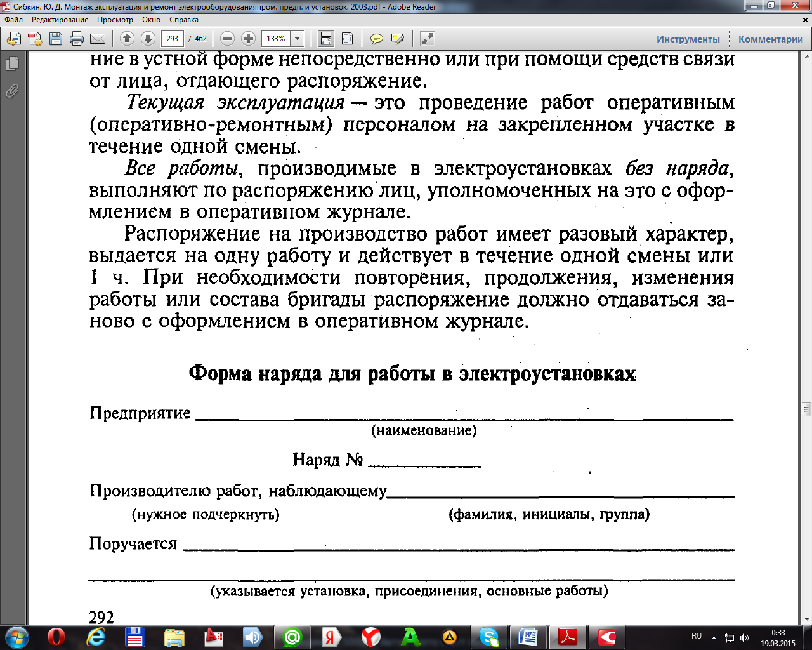Open the Файл menu
Viewport: 812px width, 650px height.
[x=13, y=20]
